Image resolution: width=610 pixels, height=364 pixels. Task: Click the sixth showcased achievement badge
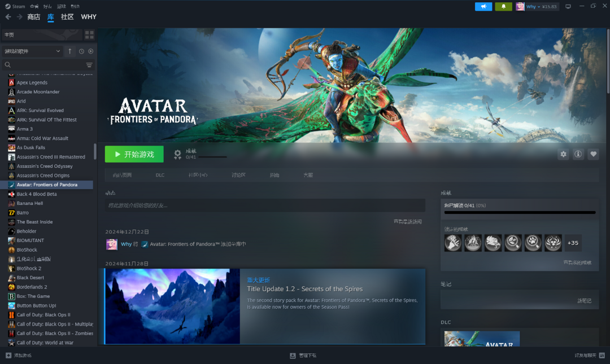(553, 243)
